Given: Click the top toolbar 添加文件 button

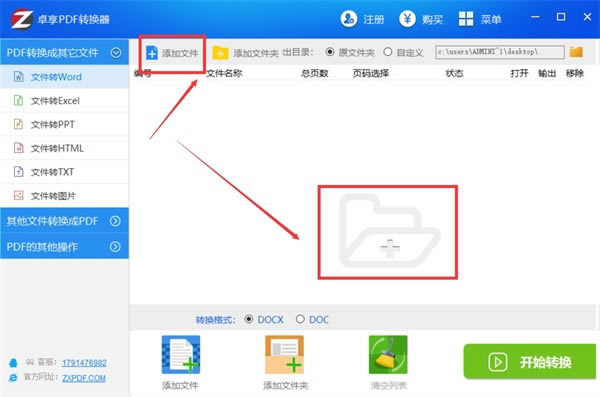Looking at the screenshot, I should [172, 53].
